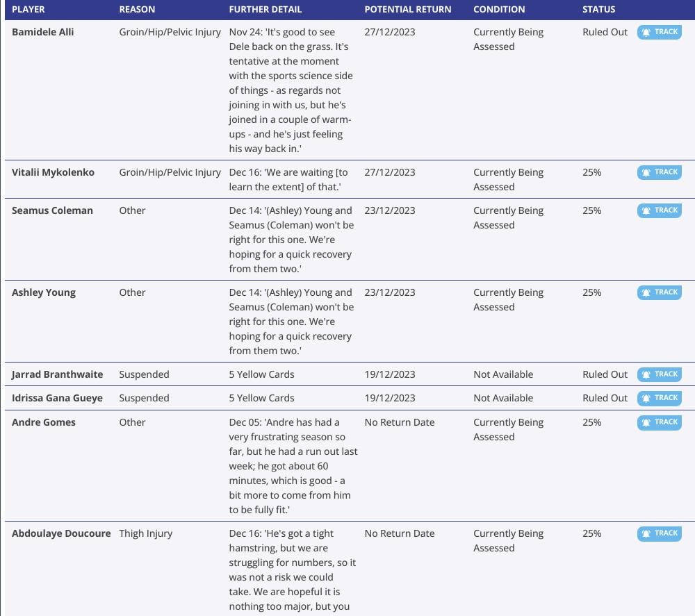Track Jarrad Branthwaite's suspension

pos(659,374)
